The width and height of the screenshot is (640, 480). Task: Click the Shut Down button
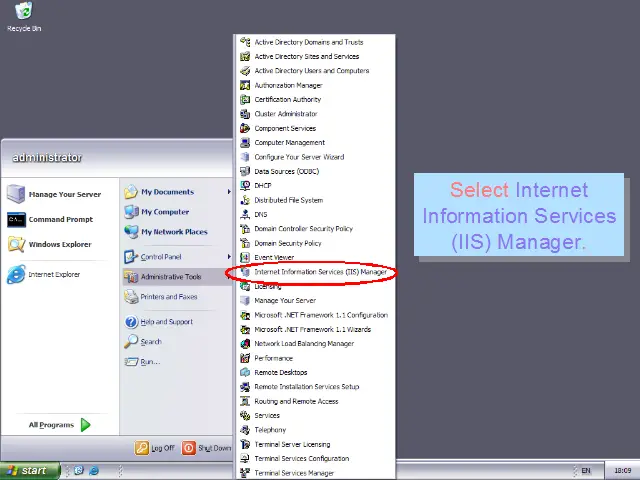[206, 448]
